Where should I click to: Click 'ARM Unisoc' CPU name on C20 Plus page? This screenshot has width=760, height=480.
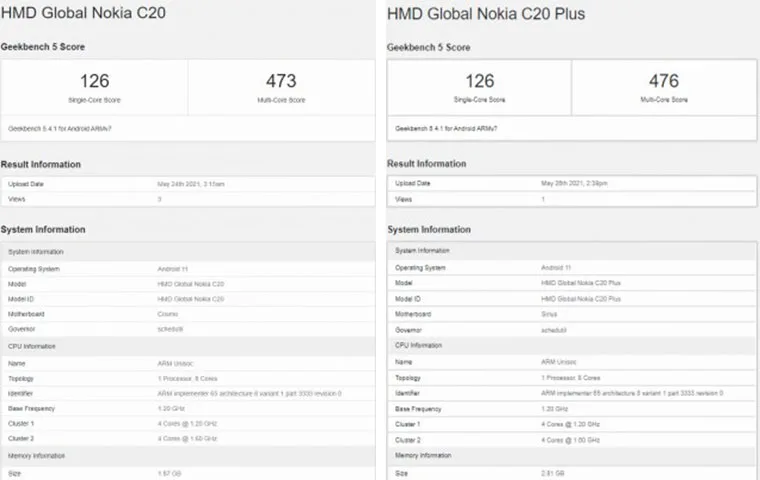[559, 362]
